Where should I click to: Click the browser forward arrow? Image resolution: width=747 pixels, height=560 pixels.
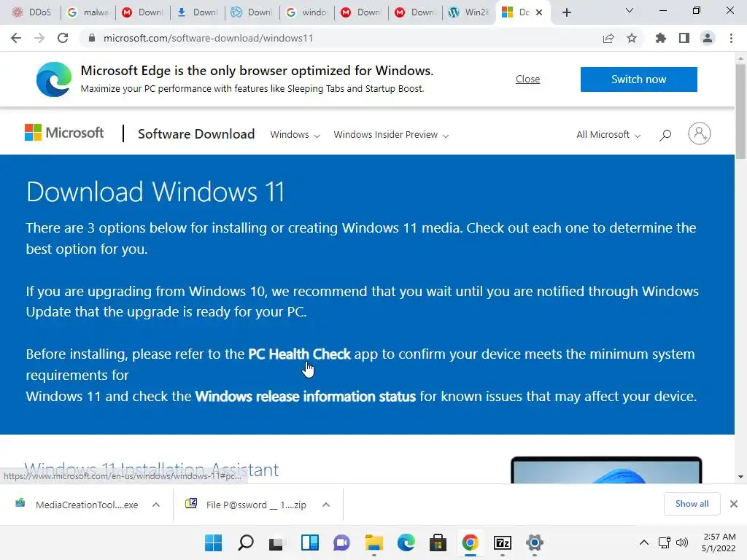tap(39, 38)
